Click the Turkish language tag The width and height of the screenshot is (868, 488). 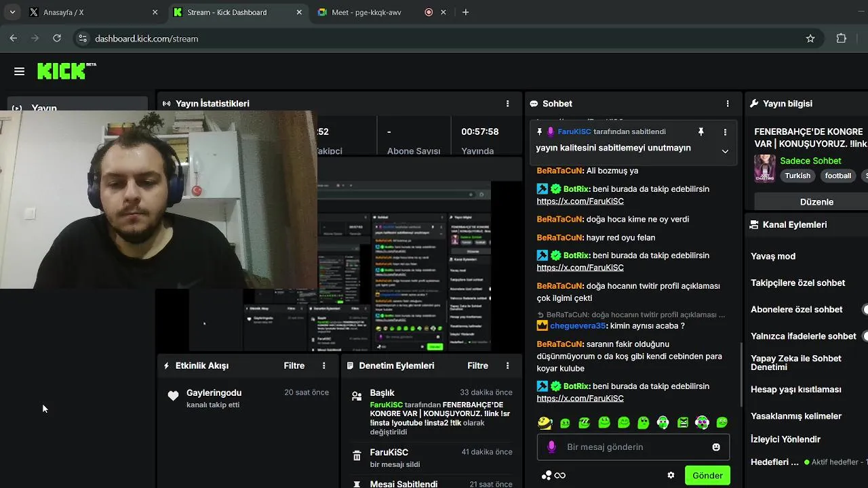pos(797,176)
